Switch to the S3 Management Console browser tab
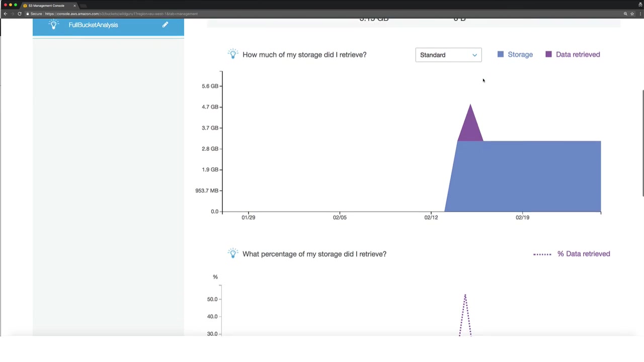Image resolution: width=644 pixels, height=362 pixels. click(46, 6)
